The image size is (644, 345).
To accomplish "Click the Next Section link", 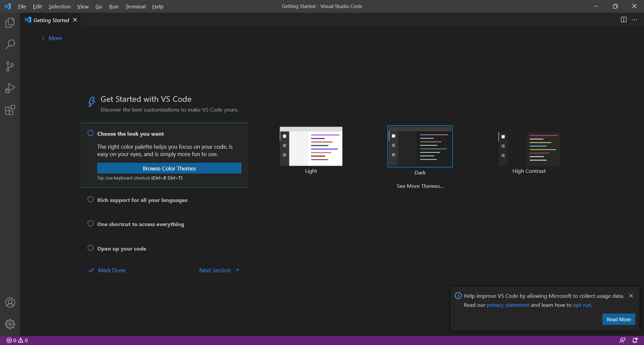I will pyautogui.click(x=215, y=270).
